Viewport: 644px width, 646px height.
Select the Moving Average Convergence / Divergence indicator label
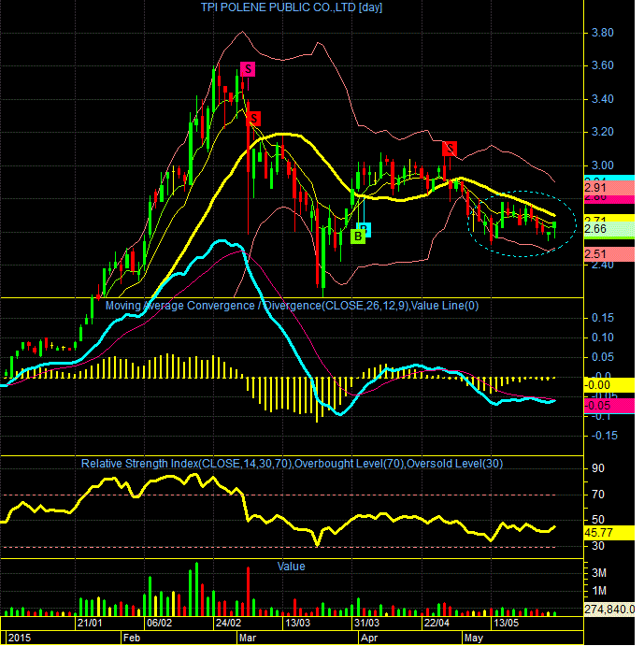pyautogui.click(x=292, y=306)
